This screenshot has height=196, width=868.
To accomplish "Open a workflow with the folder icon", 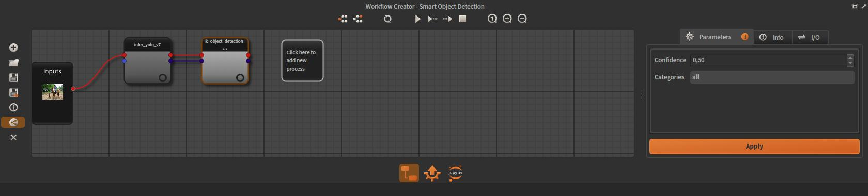I will pos(13,62).
